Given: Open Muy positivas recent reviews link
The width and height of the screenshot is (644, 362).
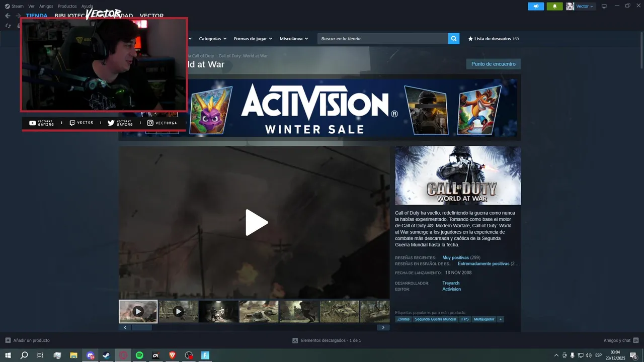Looking at the screenshot, I should coord(455,257).
